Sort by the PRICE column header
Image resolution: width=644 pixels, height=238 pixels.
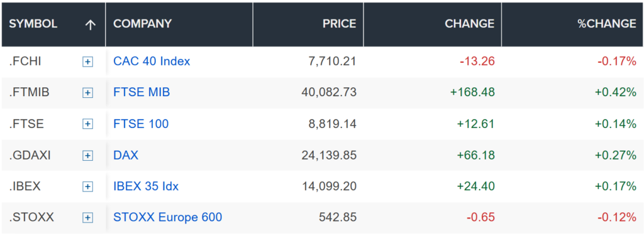[339, 24]
